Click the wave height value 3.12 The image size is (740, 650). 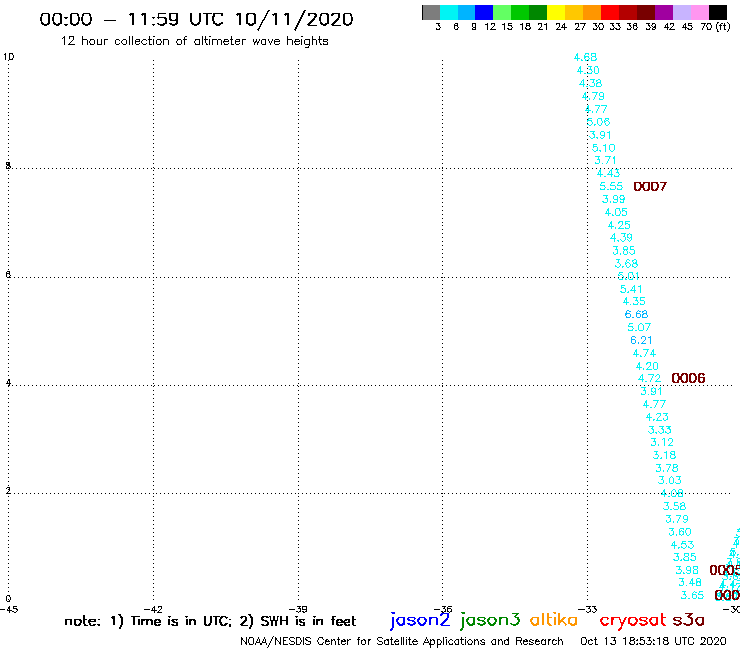coord(662,442)
